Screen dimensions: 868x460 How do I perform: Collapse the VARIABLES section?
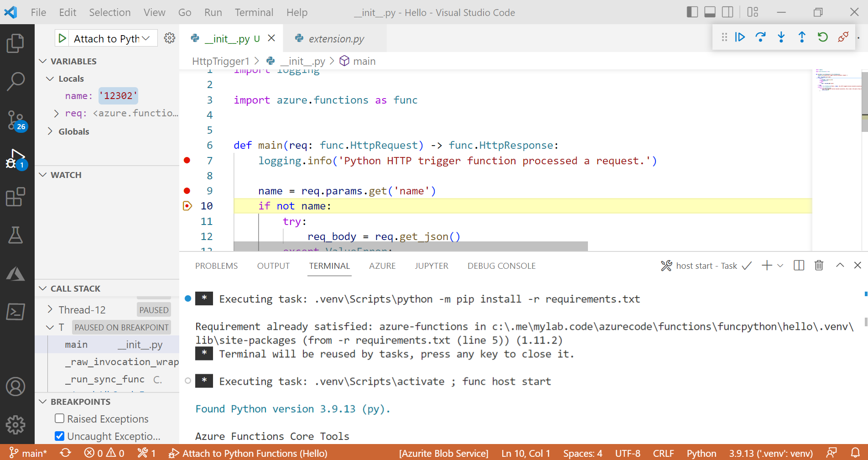pyautogui.click(x=42, y=61)
